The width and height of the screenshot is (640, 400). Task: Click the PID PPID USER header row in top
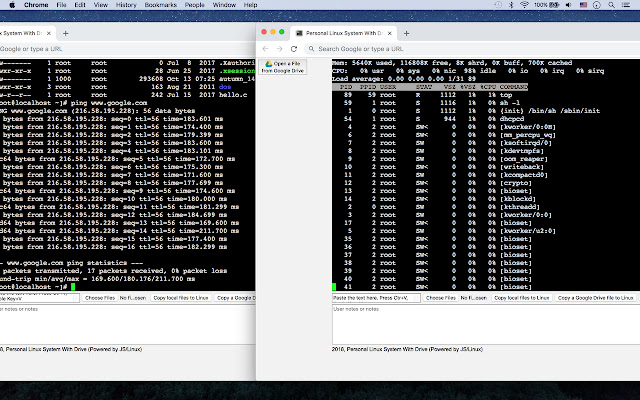pyautogui.click(x=430, y=87)
